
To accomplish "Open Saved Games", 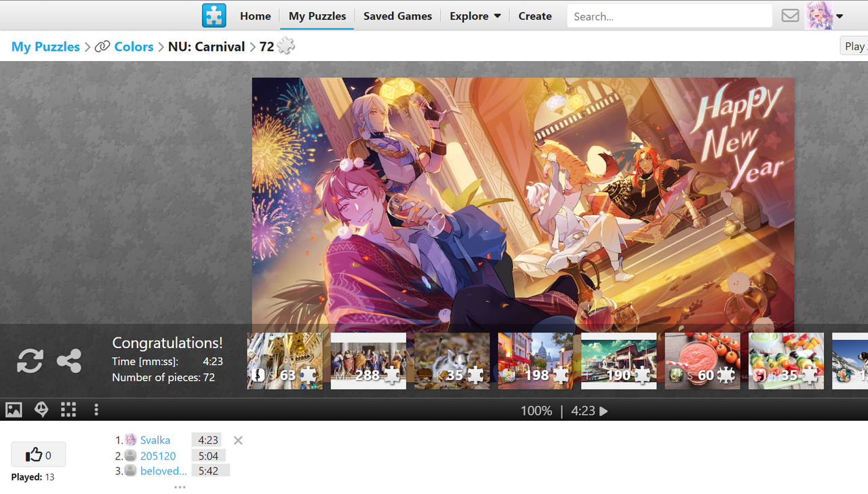I will click(397, 16).
